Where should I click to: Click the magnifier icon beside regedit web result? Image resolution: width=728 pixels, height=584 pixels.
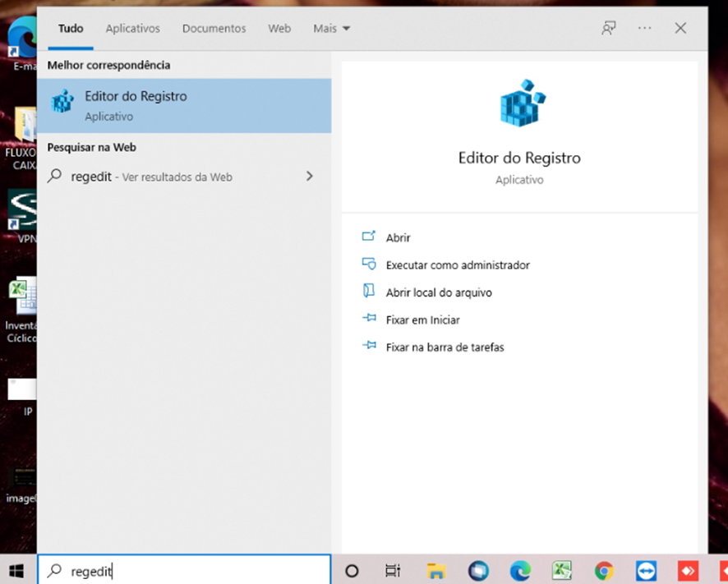coord(55,176)
